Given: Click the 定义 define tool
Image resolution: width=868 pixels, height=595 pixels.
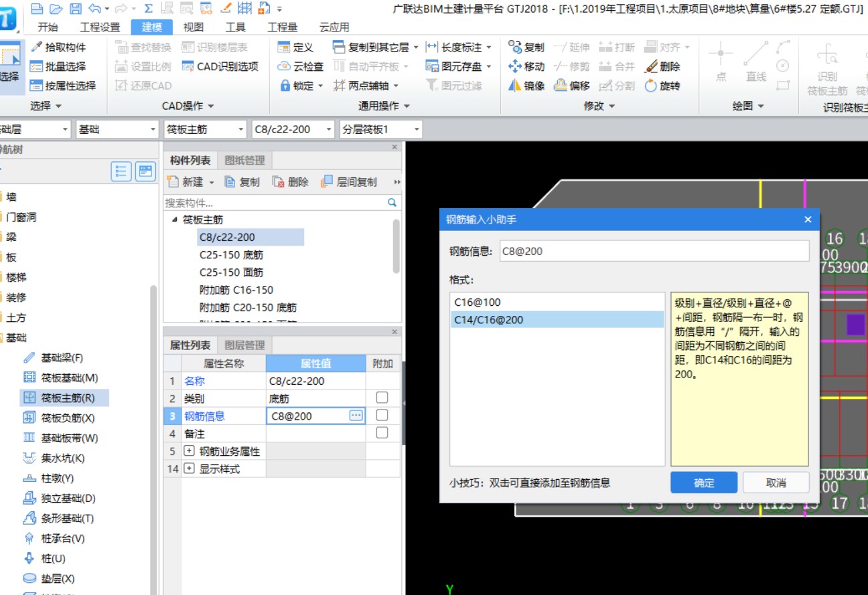Looking at the screenshot, I should [x=295, y=48].
